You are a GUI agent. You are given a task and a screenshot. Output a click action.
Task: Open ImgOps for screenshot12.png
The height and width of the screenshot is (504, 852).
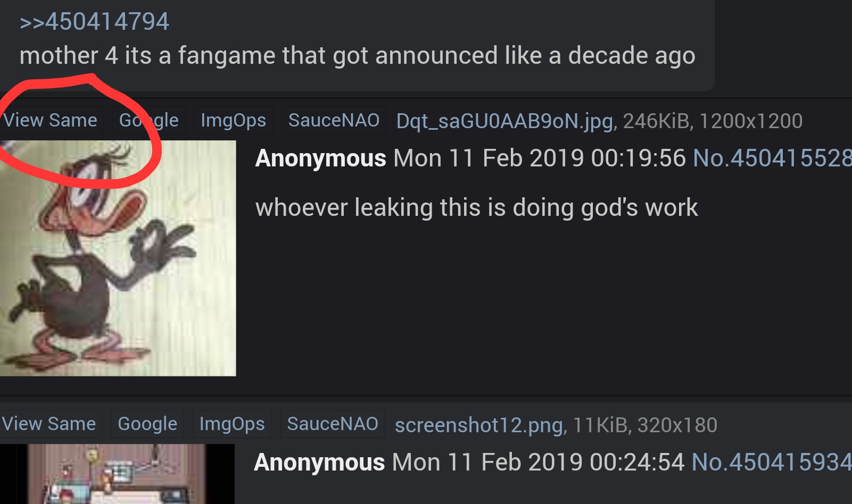(x=232, y=424)
